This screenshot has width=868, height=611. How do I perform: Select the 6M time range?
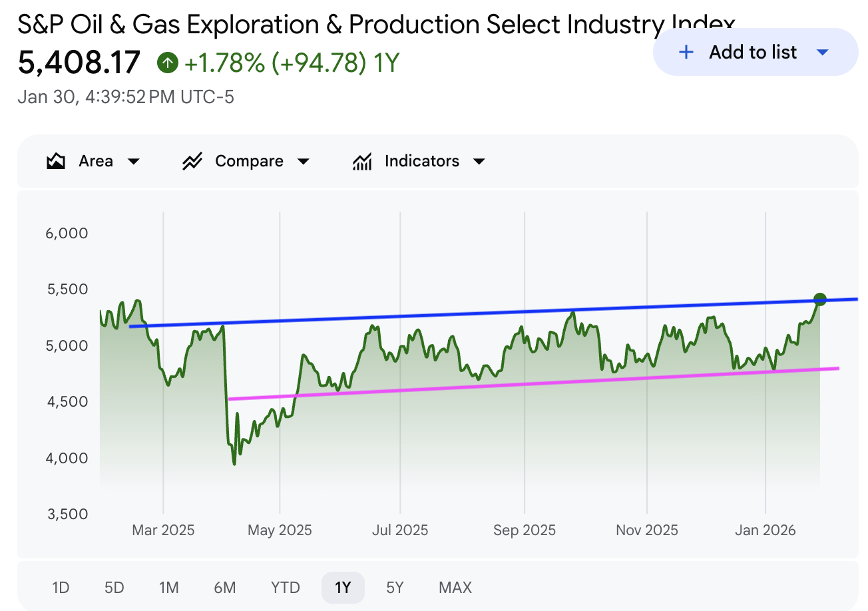225,588
